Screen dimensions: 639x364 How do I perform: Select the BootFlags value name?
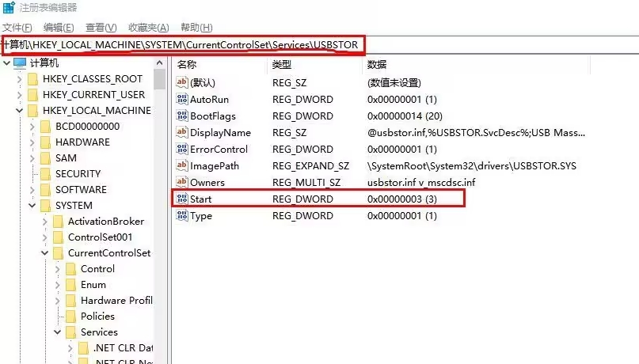click(213, 116)
